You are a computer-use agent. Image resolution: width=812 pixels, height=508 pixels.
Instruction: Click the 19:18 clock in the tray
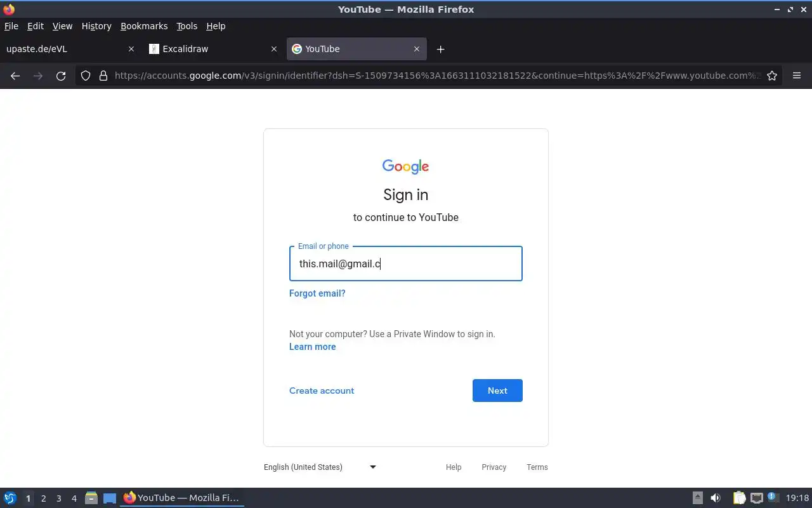[x=797, y=498]
